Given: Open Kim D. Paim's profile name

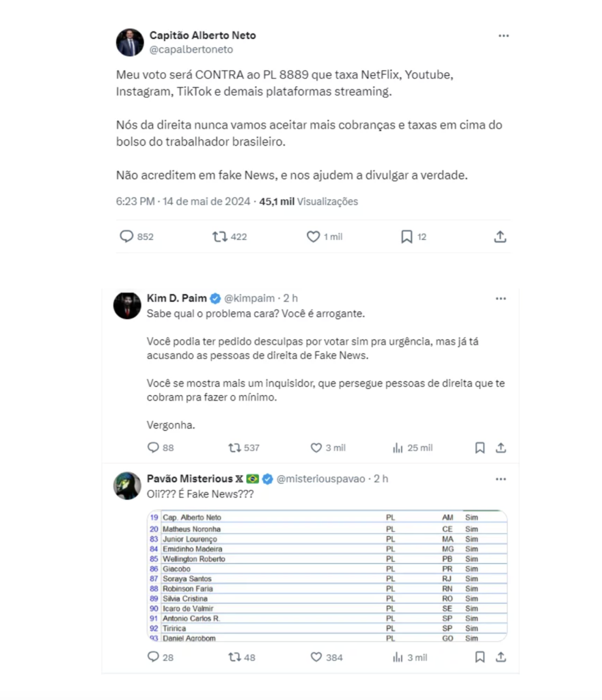Looking at the screenshot, I should [x=176, y=298].
